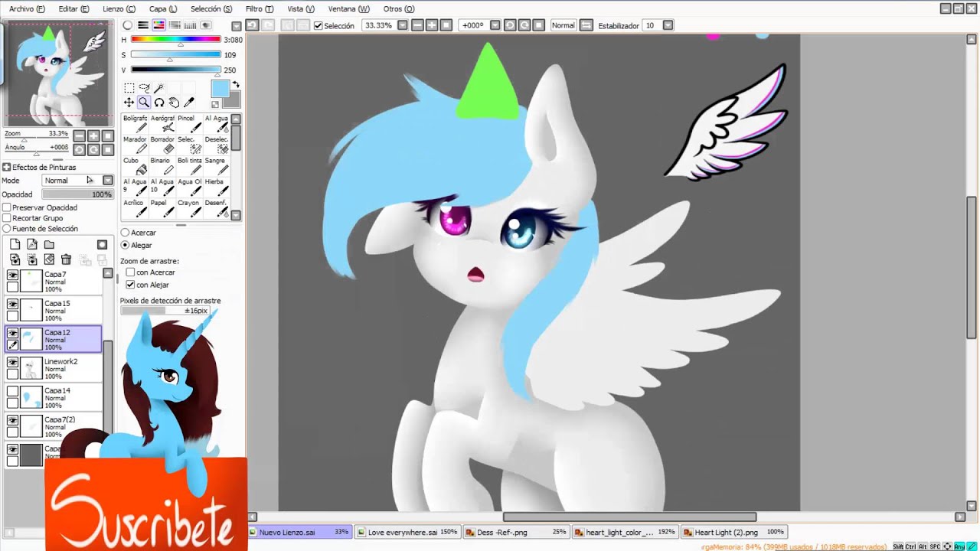The image size is (980, 551).
Task: Click the Hue color slider
Action: click(x=175, y=39)
